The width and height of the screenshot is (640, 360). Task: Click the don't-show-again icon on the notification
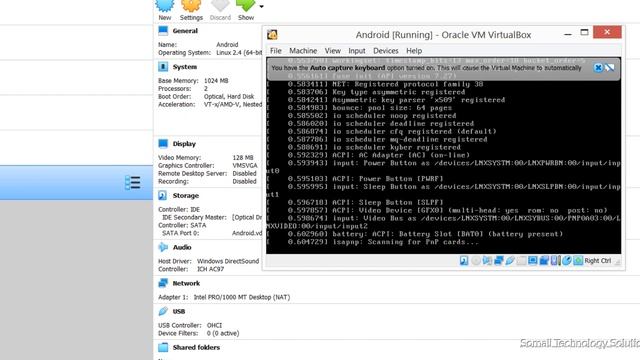[610, 68]
